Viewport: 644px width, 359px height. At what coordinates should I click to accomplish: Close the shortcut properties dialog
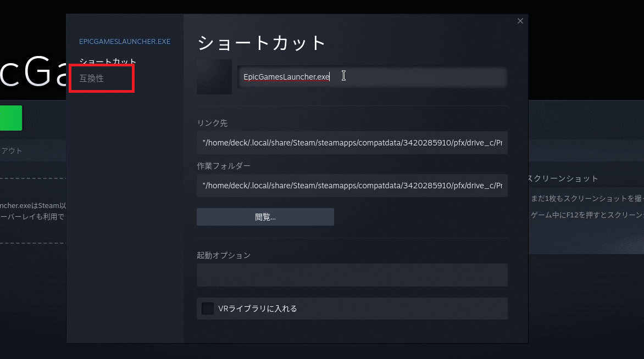[x=520, y=21]
